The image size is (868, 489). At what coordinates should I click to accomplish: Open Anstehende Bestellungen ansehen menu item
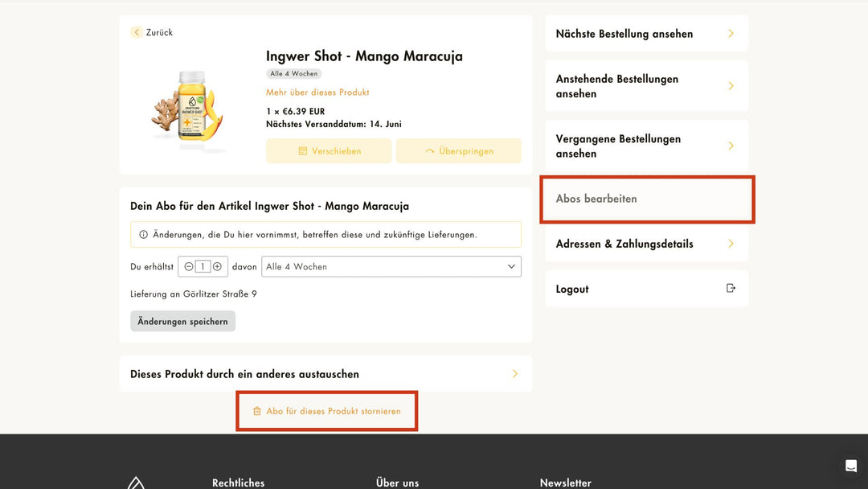(646, 86)
